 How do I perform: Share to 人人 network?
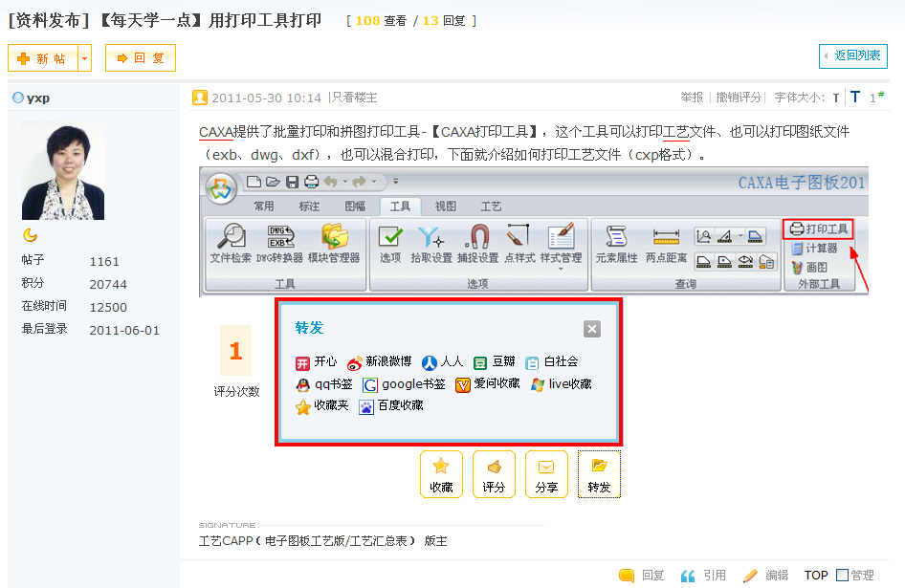coord(442,361)
